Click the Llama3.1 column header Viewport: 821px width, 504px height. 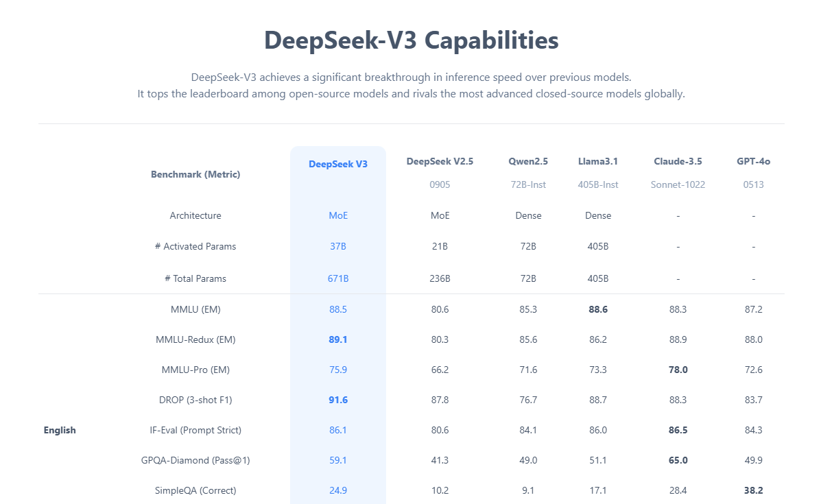tap(597, 162)
